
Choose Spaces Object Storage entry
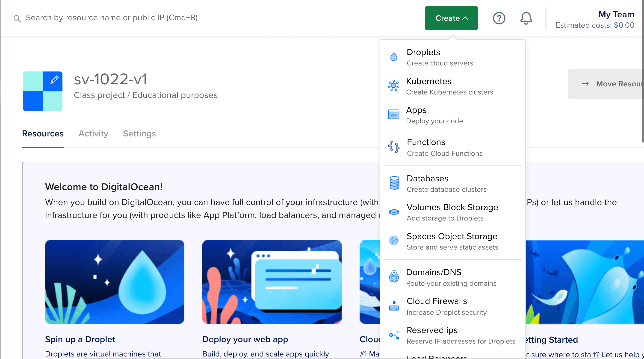coord(452,241)
